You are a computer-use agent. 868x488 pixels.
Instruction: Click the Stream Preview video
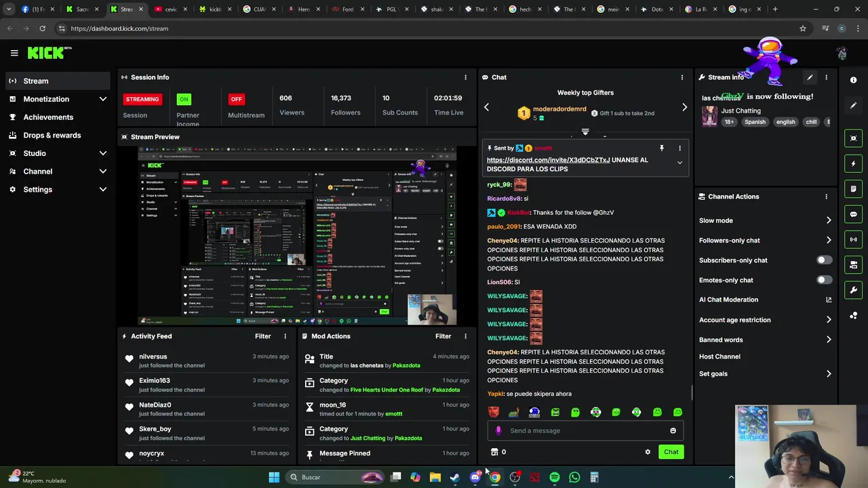pyautogui.click(x=297, y=236)
